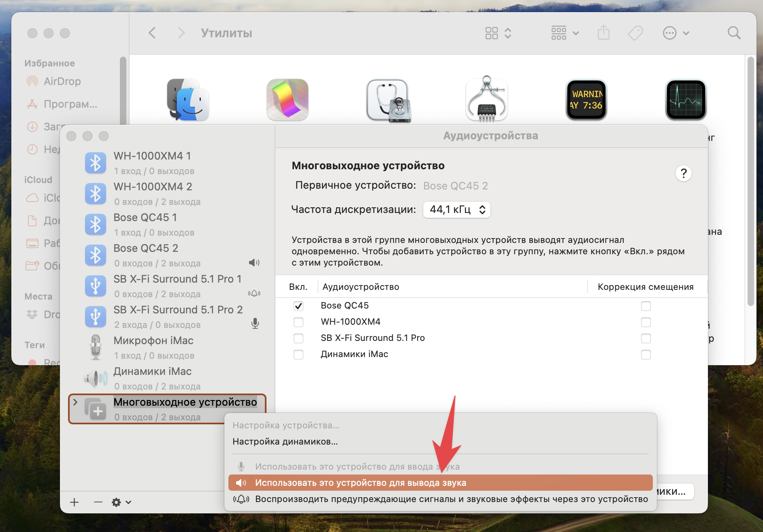Select Bose QC45 2 device

pos(167,255)
